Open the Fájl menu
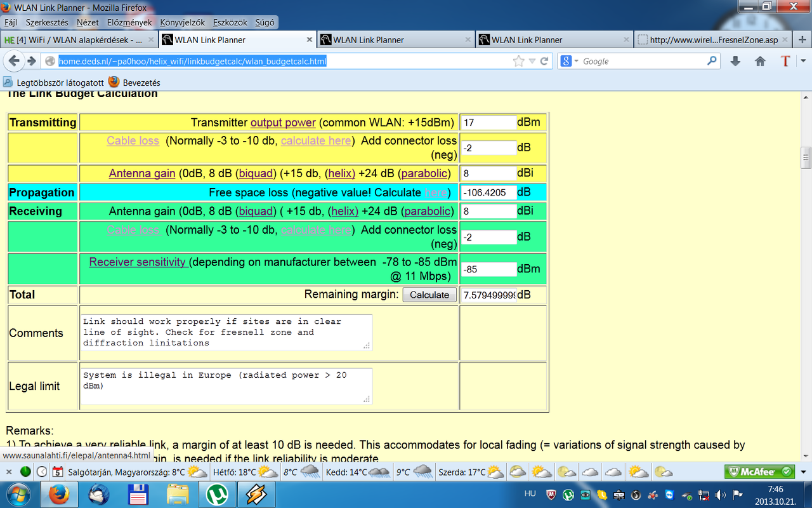The width and height of the screenshot is (812, 508). pos(11,22)
